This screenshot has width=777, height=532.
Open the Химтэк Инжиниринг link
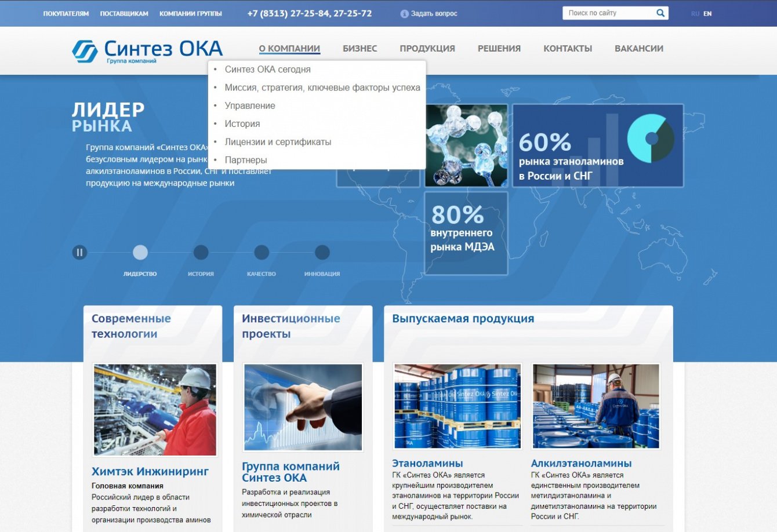click(150, 472)
